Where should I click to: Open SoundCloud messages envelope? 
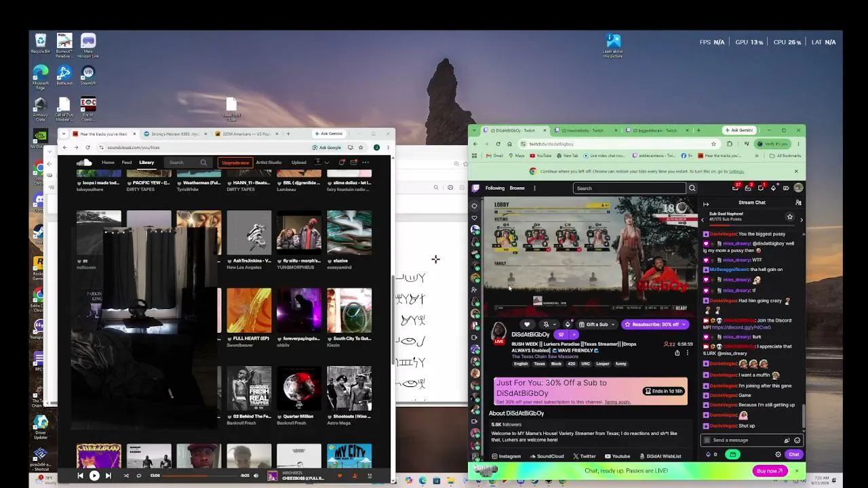[x=353, y=163]
